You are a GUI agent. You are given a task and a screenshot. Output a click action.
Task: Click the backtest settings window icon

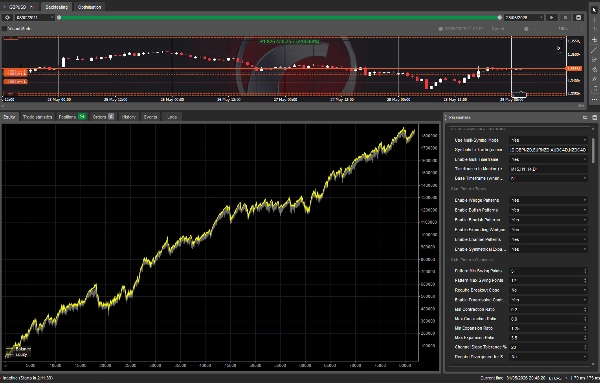coord(579,18)
